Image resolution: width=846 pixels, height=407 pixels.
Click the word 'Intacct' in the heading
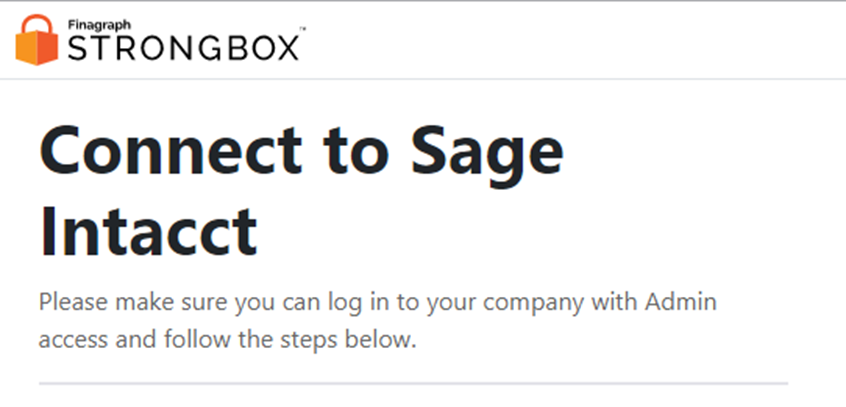point(148,231)
